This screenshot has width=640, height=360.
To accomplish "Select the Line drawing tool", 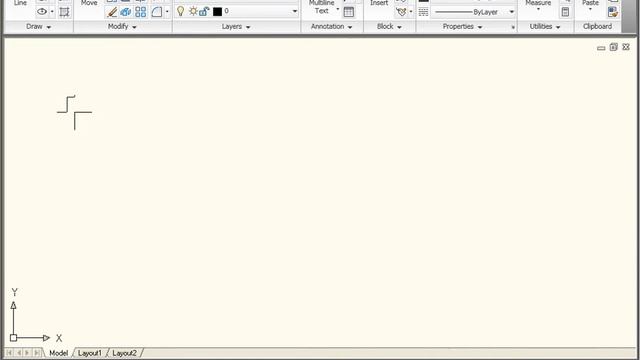I will [x=20, y=3].
